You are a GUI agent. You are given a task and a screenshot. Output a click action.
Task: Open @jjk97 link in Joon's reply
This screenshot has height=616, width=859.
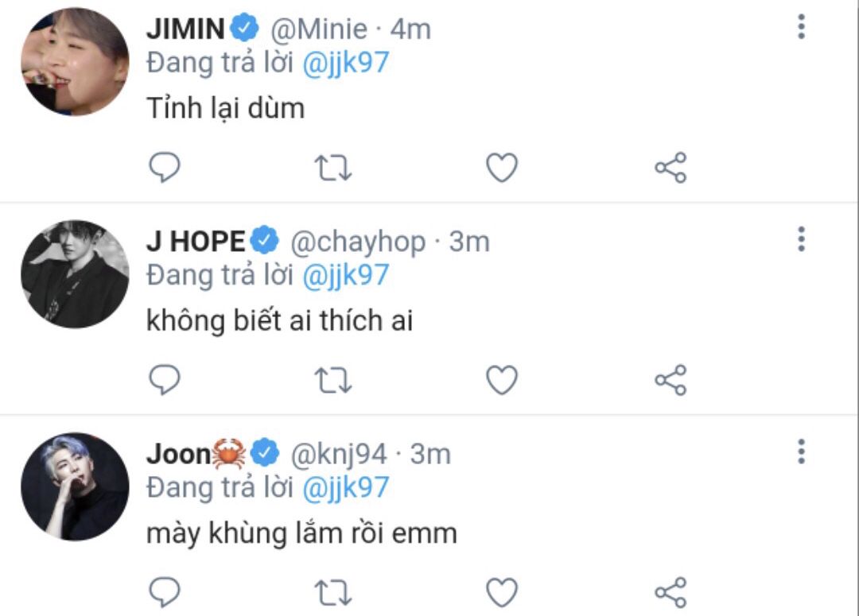(x=346, y=488)
